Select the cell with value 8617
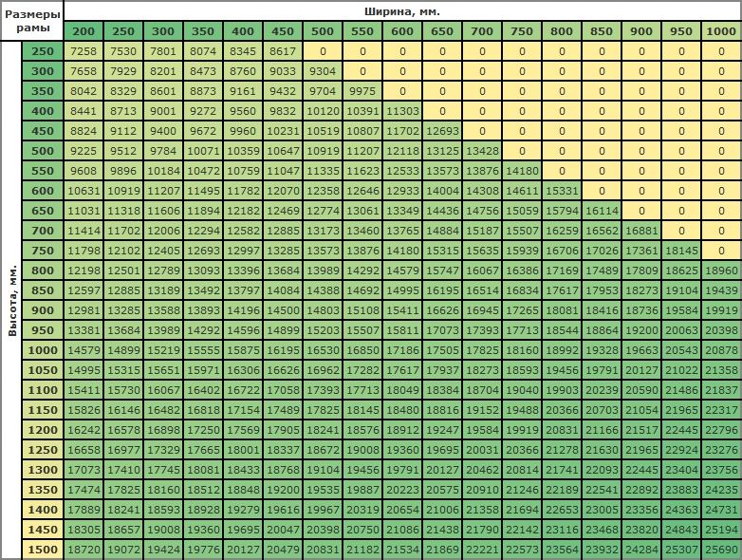This screenshot has height=560, width=742. coord(283,50)
